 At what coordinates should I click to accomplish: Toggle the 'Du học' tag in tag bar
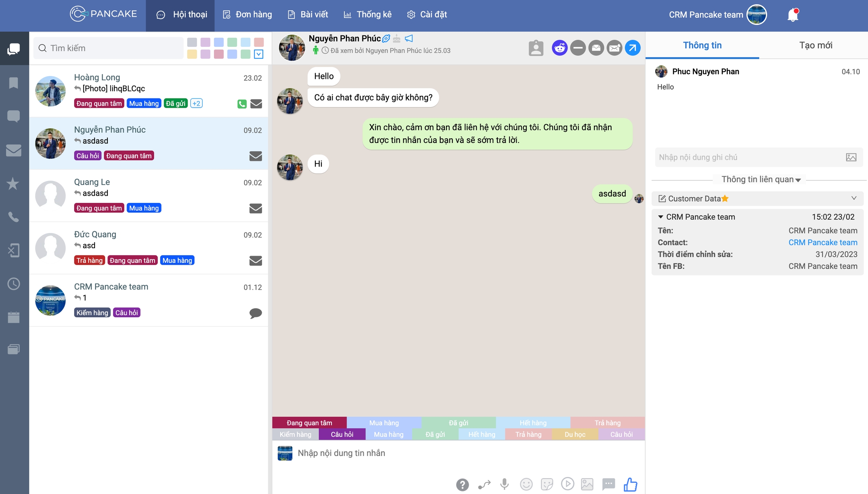pos(575,434)
